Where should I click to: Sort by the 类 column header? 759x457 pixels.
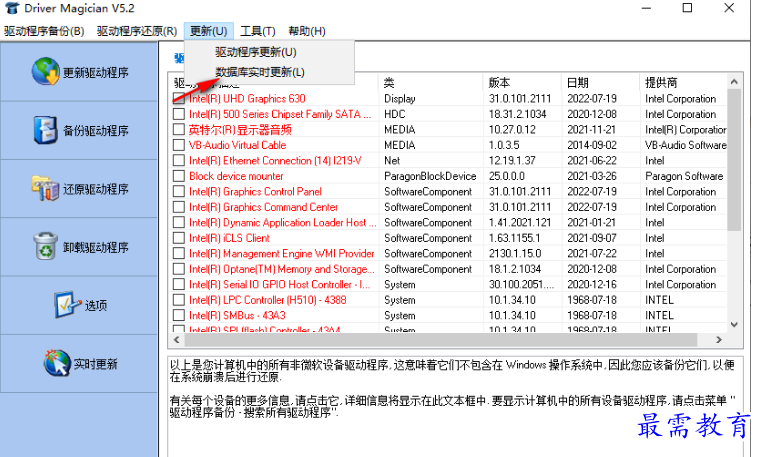[x=430, y=83]
